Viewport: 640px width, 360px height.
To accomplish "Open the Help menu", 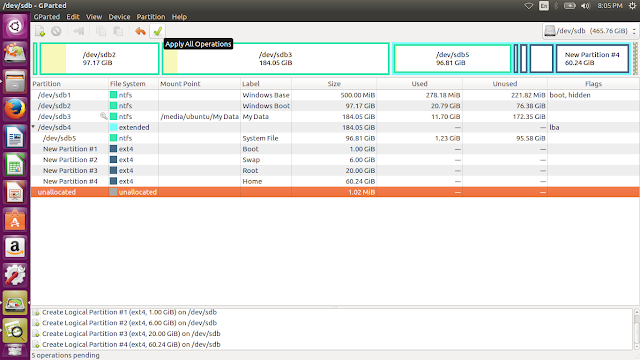I will coord(179,17).
